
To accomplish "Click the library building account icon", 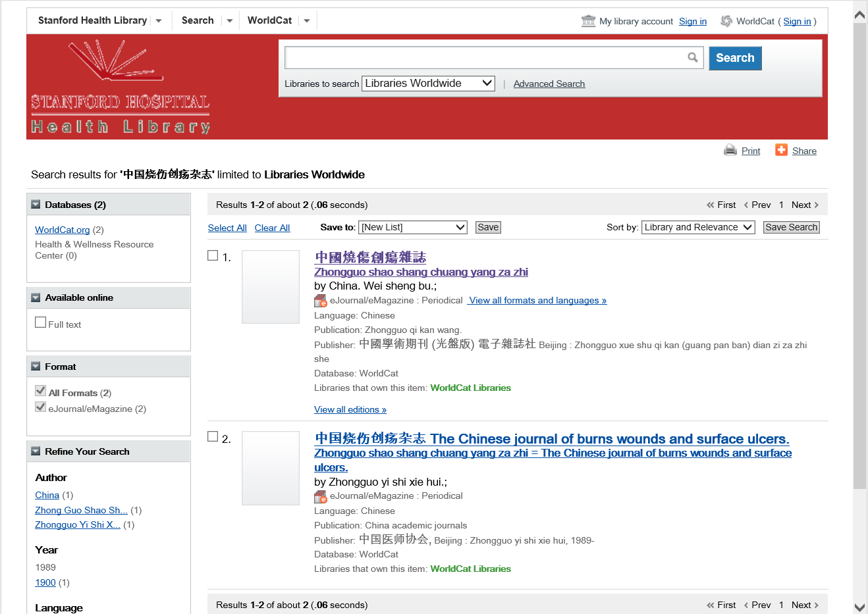I will [588, 21].
